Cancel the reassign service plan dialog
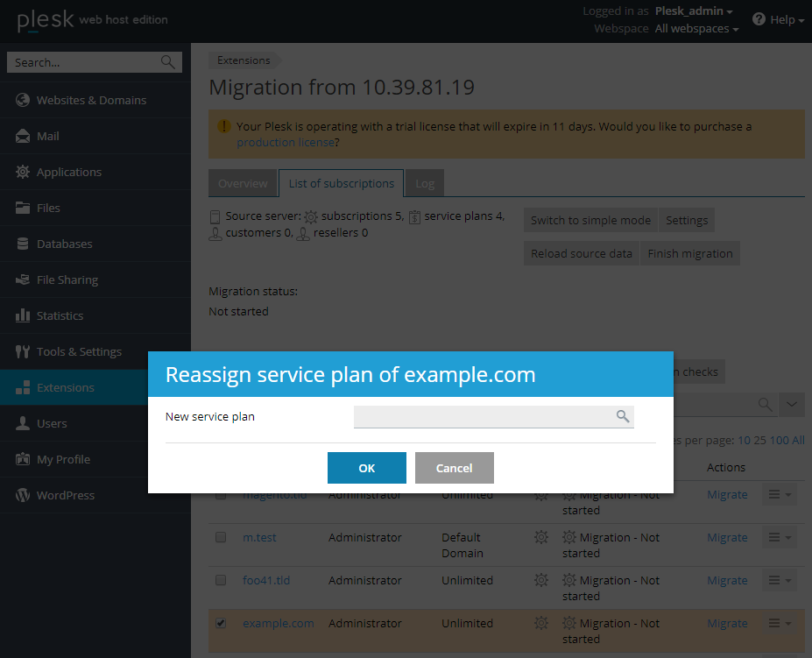 coord(454,468)
